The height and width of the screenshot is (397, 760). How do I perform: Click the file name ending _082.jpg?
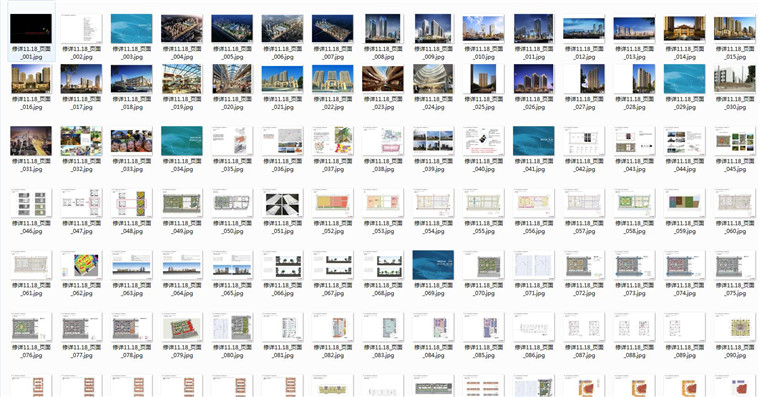tap(332, 351)
